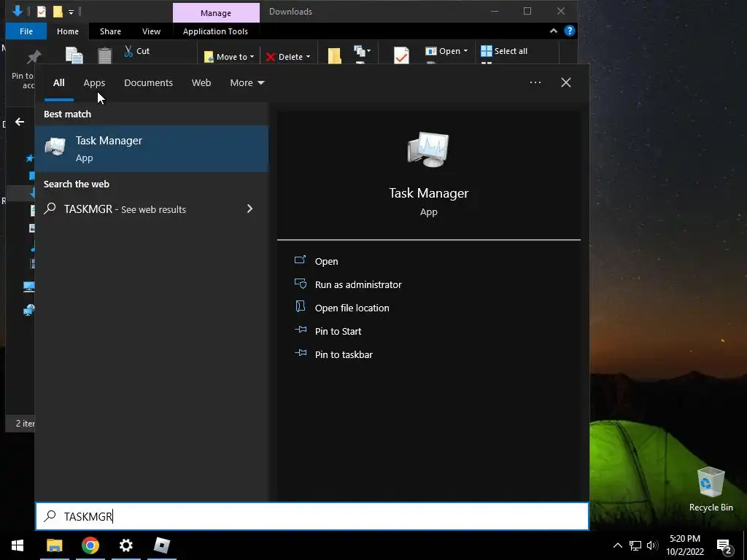Click the quick access properties icon in title bar

point(42,12)
